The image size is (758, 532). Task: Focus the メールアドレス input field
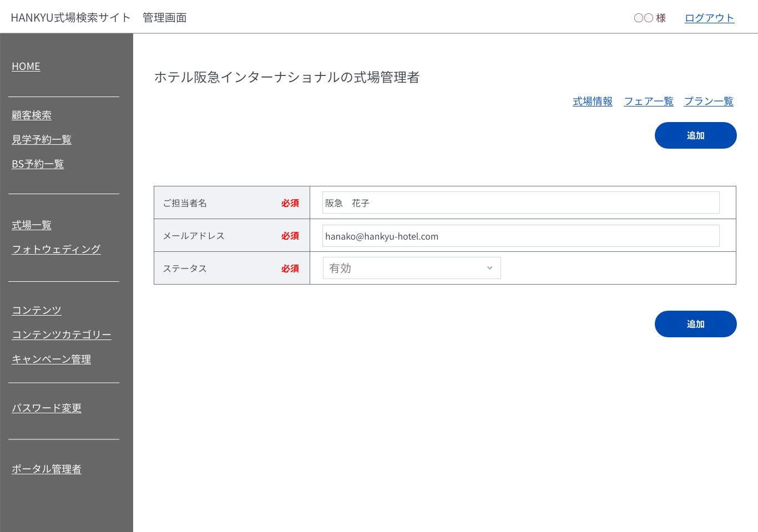[521, 236]
